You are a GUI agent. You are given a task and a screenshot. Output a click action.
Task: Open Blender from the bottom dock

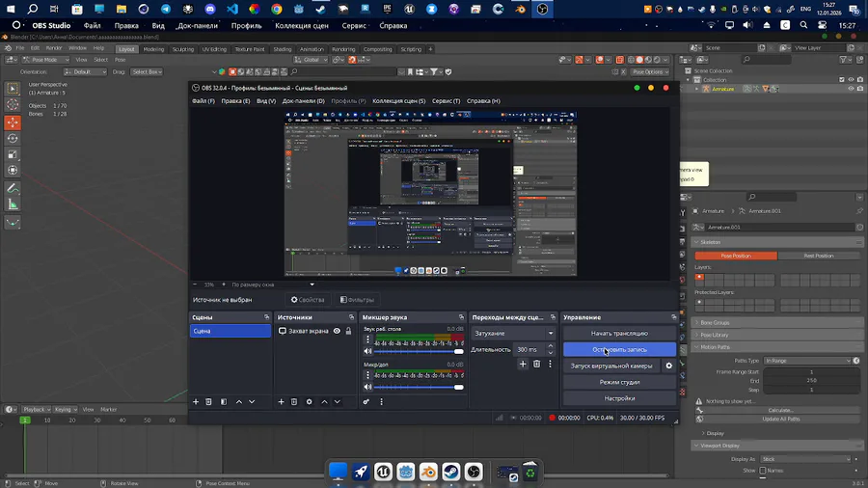(x=428, y=472)
